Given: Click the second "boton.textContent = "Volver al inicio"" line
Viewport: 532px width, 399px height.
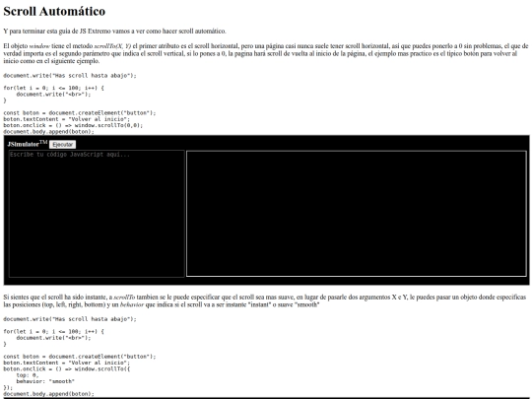Looking at the screenshot, I should coord(67,363).
